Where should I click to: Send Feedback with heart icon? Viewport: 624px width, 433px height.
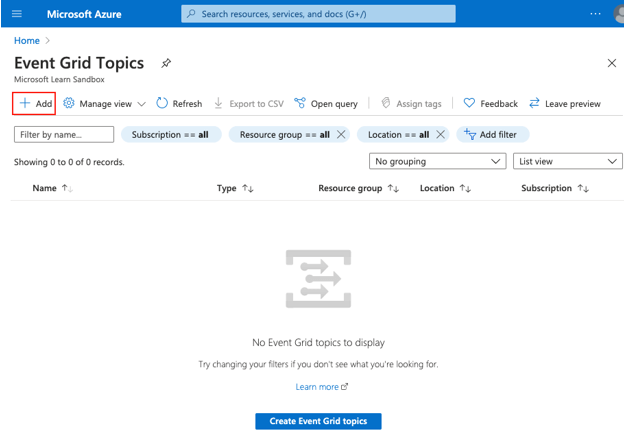pos(491,104)
